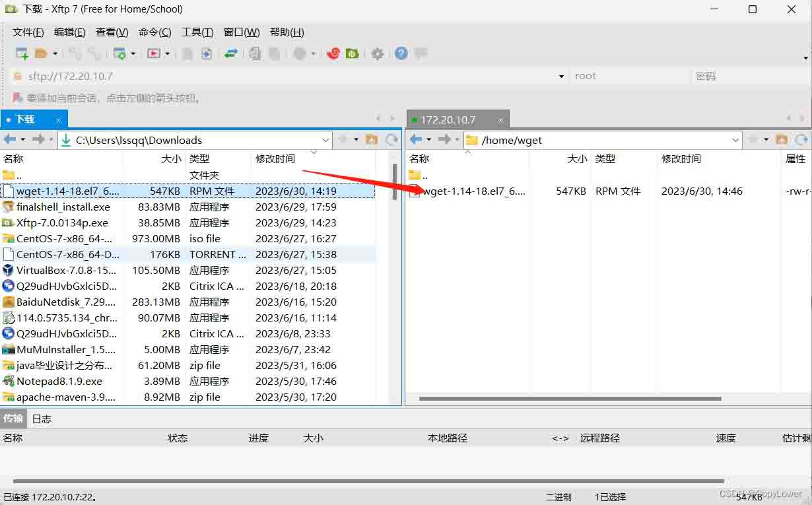
Task: Launch Xshell from the red toolbar icon
Action: coord(333,53)
